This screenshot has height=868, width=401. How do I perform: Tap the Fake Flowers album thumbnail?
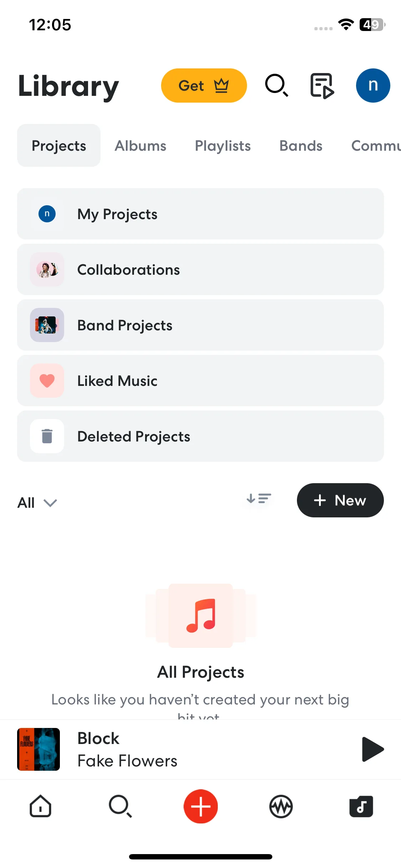click(x=38, y=749)
